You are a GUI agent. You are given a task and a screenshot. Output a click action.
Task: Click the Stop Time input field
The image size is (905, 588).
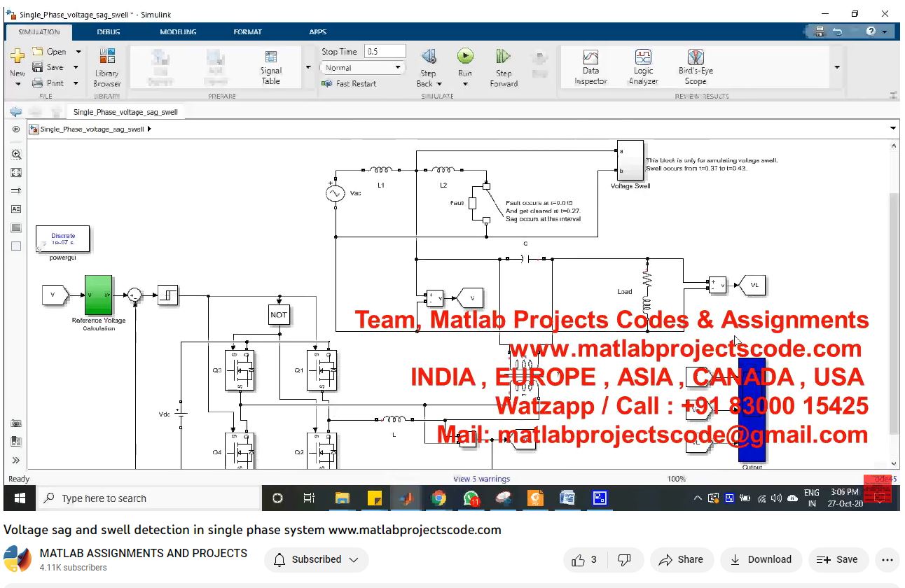(x=385, y=52)
